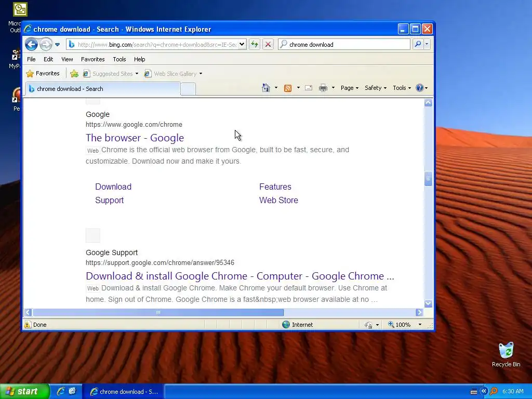Click the Forward arrow button
This screenshot has width=532, height=399.
point(46,44)
